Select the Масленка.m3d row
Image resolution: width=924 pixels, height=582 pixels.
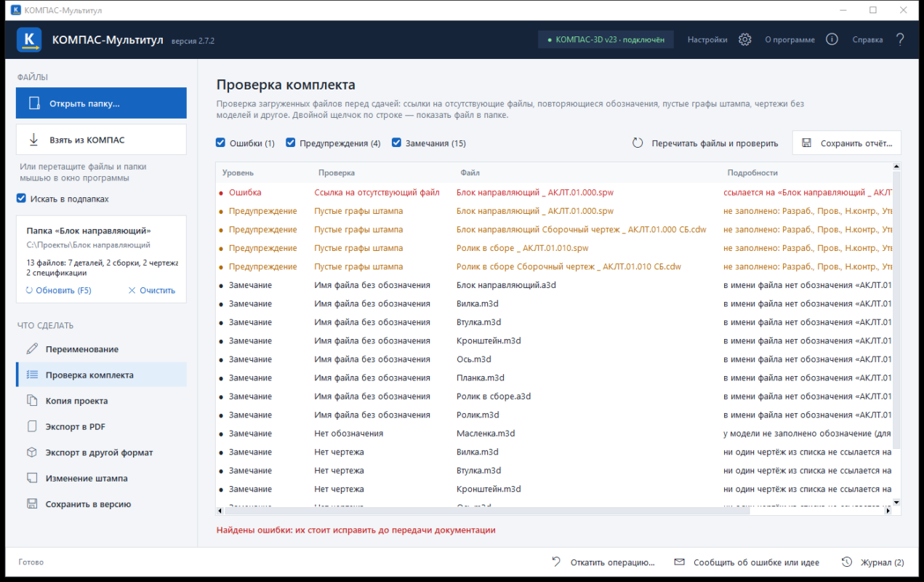click(x=554, y=434)
